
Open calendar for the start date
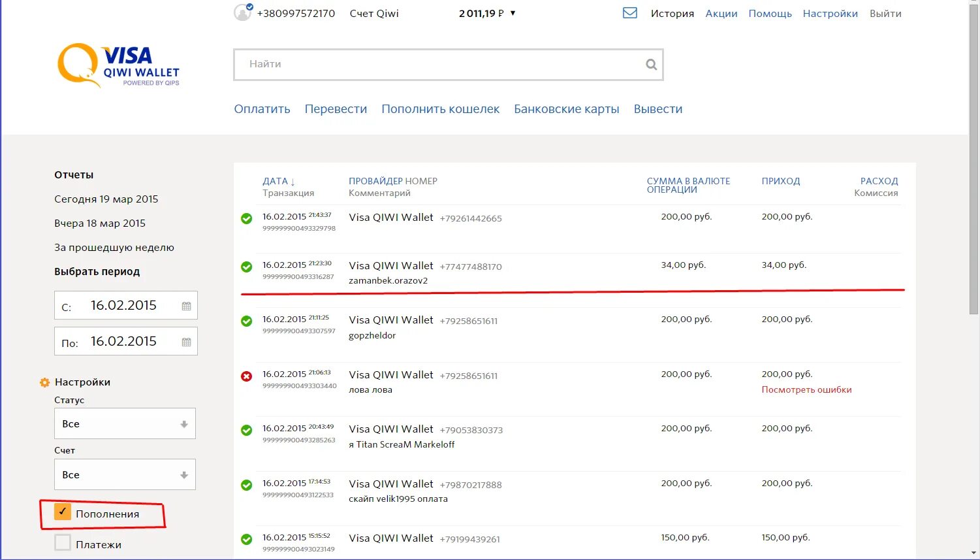(x=186, y=306)
